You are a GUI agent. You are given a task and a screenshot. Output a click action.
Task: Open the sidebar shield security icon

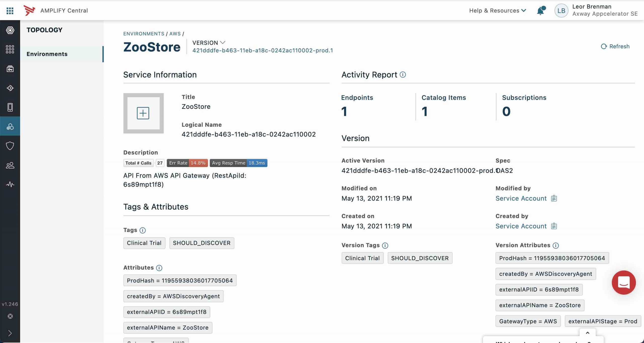pos(10,146)
